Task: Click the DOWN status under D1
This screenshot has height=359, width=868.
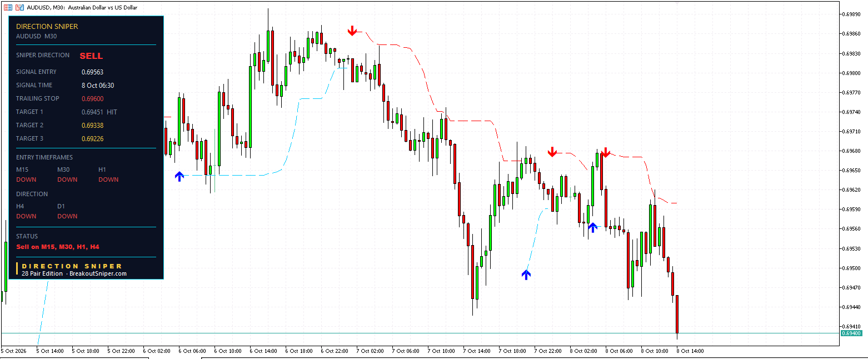Action: pyautogui.click(x=67, y=216)
